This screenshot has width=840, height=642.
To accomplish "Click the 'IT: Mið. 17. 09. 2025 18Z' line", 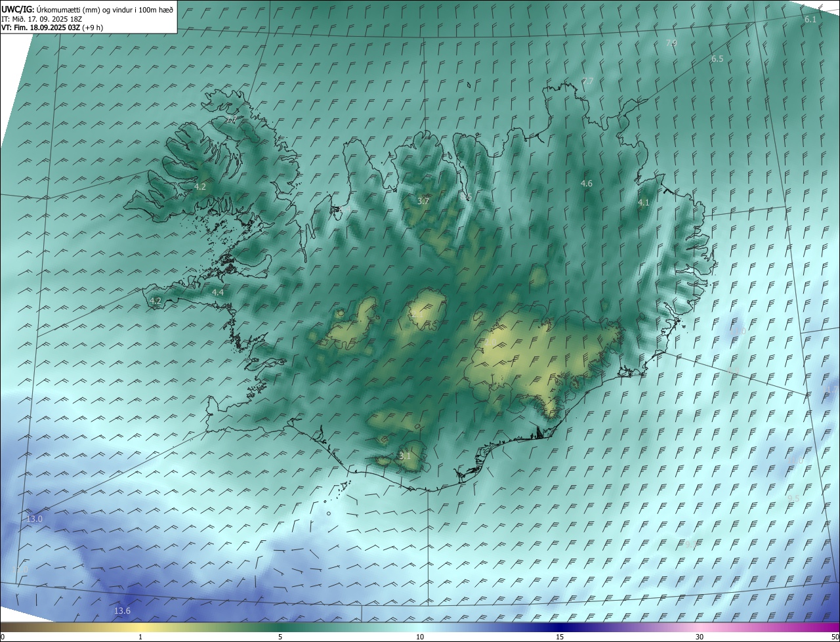I will (43, 18).
